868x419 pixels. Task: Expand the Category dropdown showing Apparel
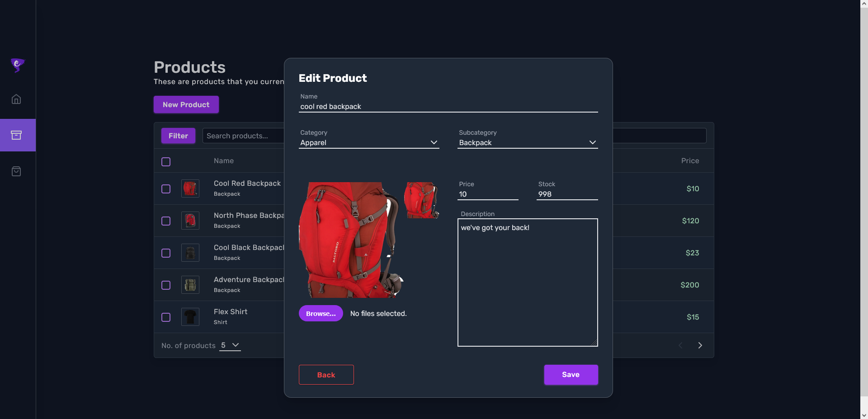[369, 143]
